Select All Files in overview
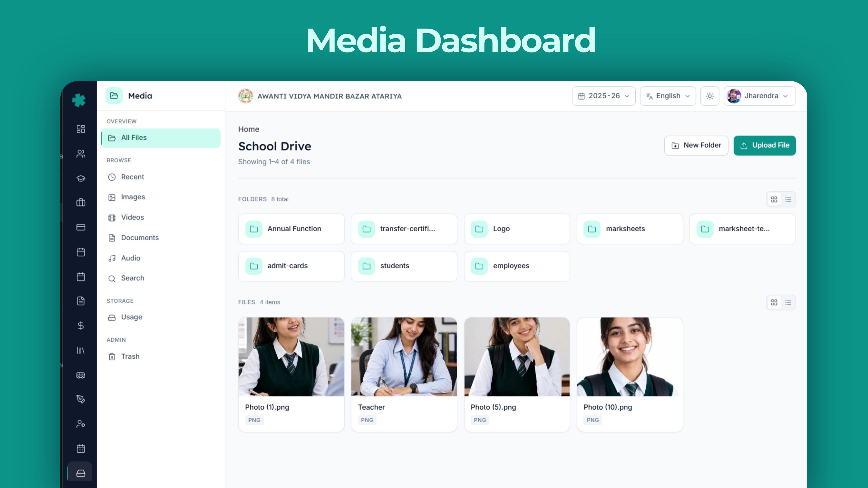The image size is (868, 488). tap(161, 138)
